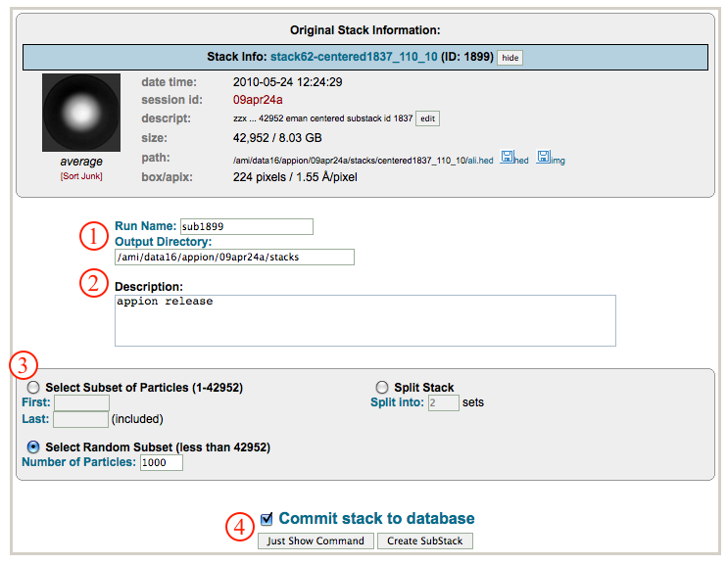Screen dimensions: 728x564
Task: Click the First particle input box
Action: (81, 402)
